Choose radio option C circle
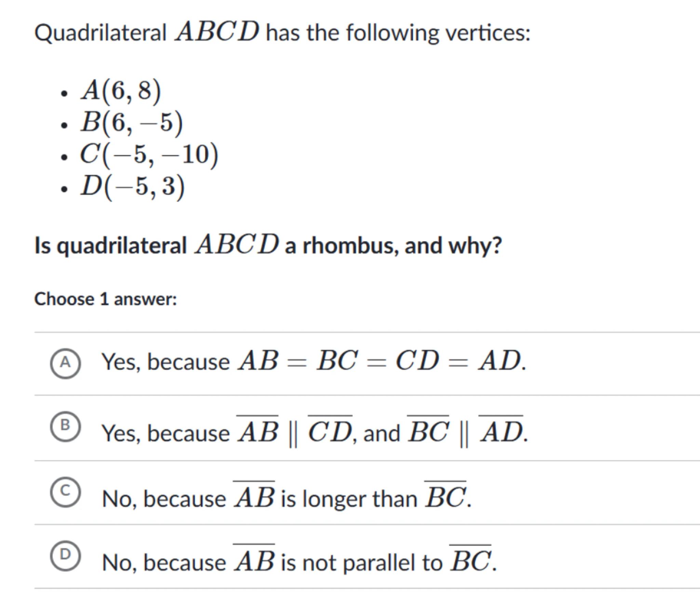700x605 pixels. [x=65, y=492]
